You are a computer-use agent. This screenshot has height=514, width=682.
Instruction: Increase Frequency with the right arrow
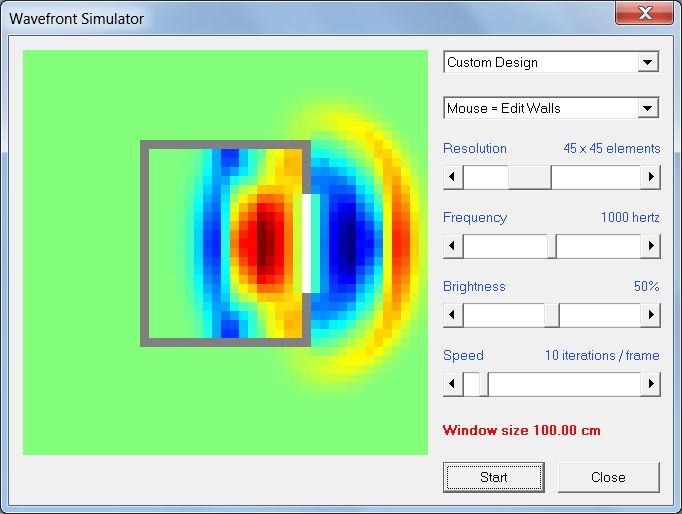651,246
